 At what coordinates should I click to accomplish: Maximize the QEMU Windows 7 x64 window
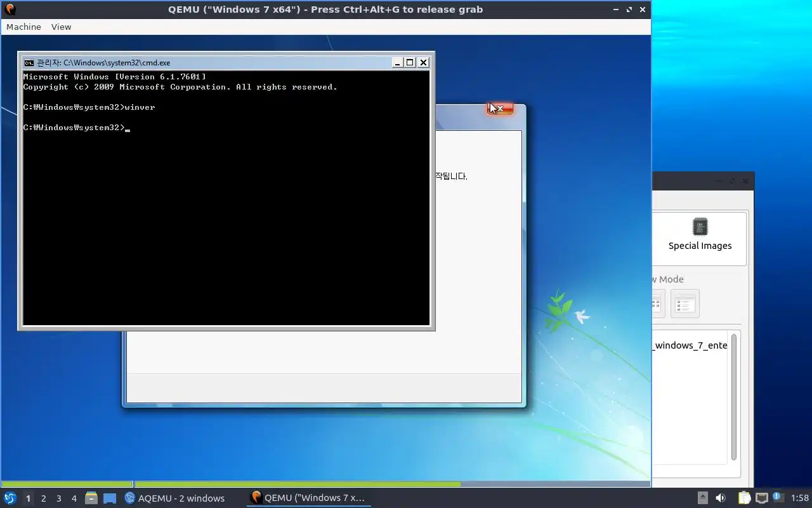[x=629, y=10]
